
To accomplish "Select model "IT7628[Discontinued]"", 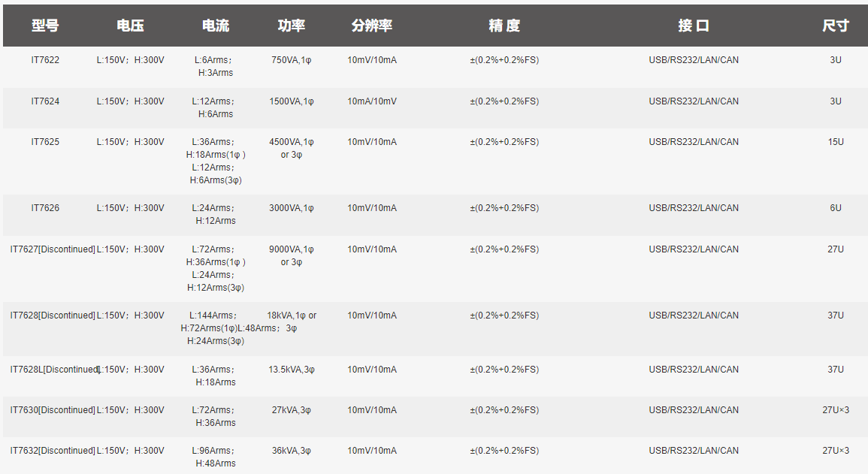I will pyautogui.click(x=53, y=315).
